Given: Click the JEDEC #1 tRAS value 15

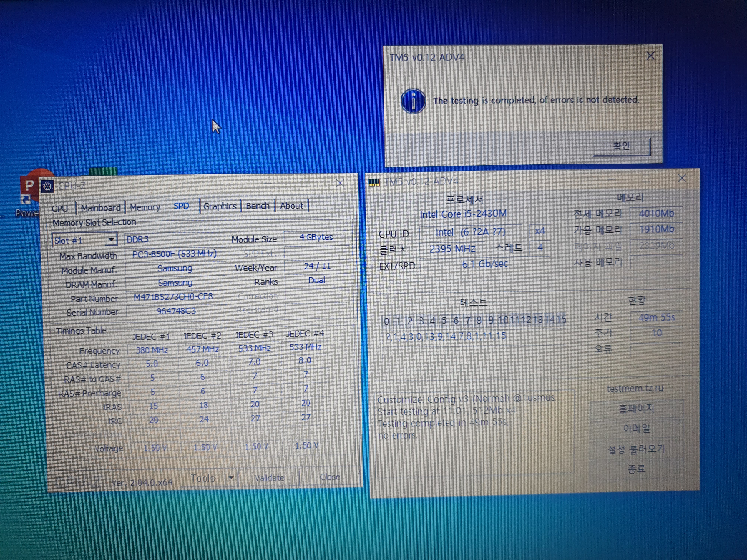Looking at the screenshot, I should 153,406.
